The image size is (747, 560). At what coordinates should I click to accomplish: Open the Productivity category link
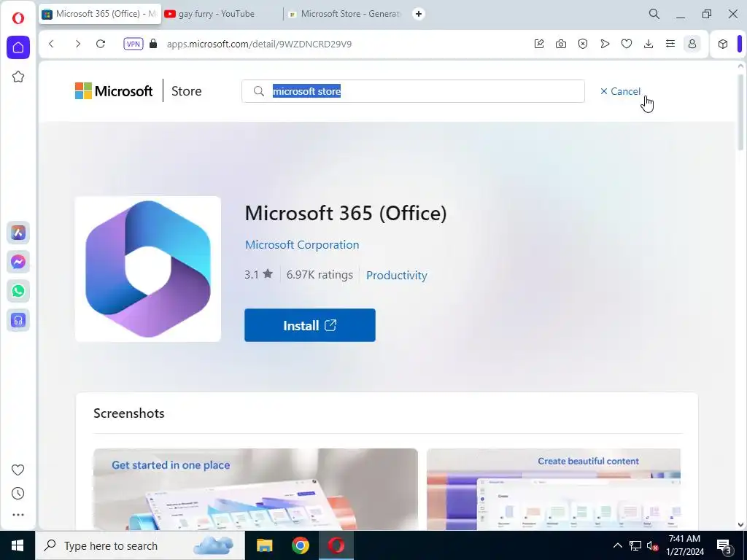coord(396,275)
